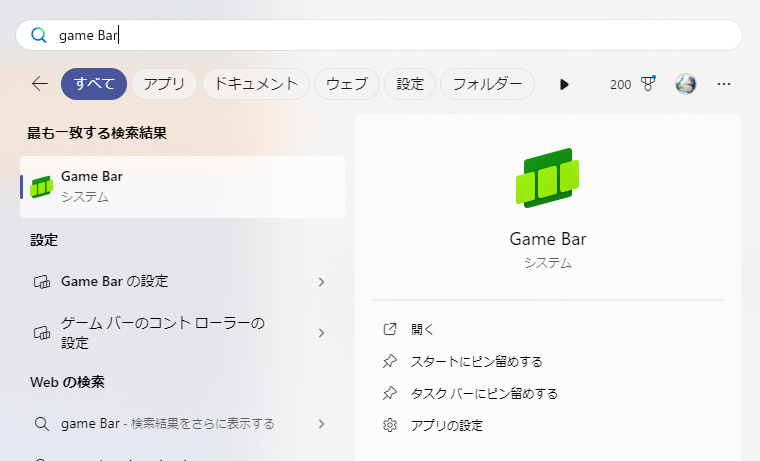Click inside the search field with 'game Bar'
Image resolution: width=760 pixels, height=461 pixels.
click(x=379, y=35)
